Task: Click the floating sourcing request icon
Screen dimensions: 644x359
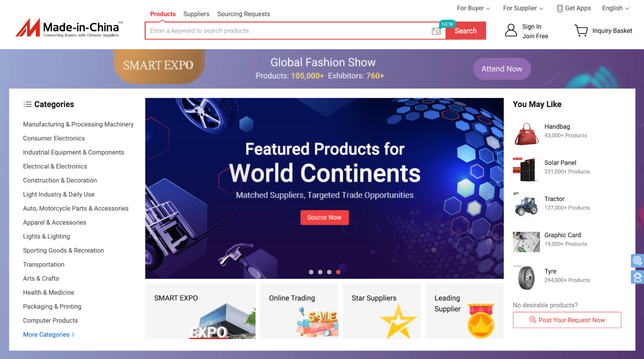Action: (637, 261)
